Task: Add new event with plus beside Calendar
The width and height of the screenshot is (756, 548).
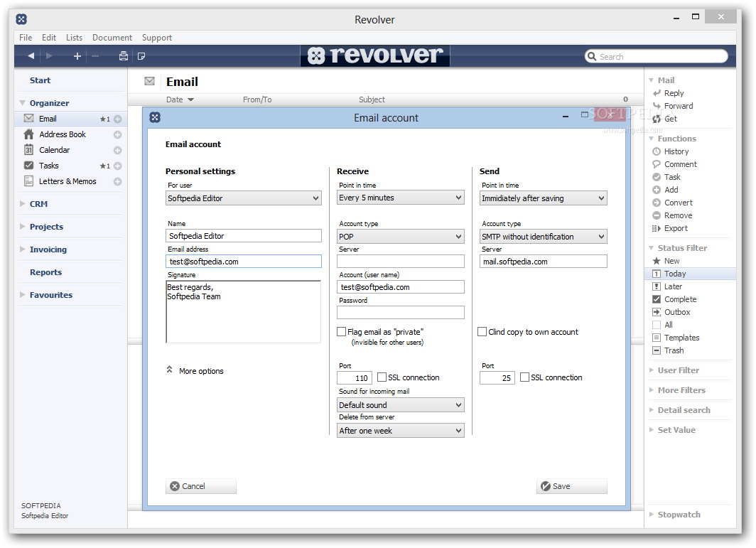Action: click(x=117, y=151)
